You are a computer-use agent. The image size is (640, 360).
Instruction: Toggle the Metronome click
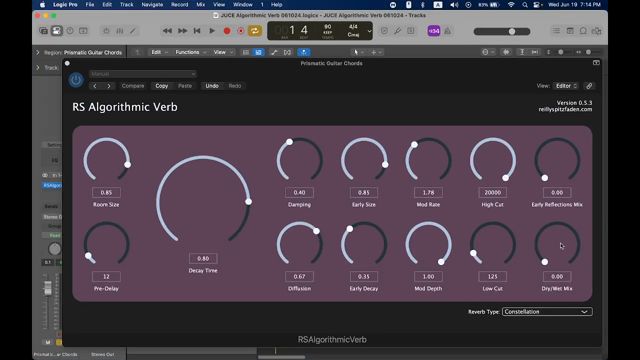[x=448, y=31]
